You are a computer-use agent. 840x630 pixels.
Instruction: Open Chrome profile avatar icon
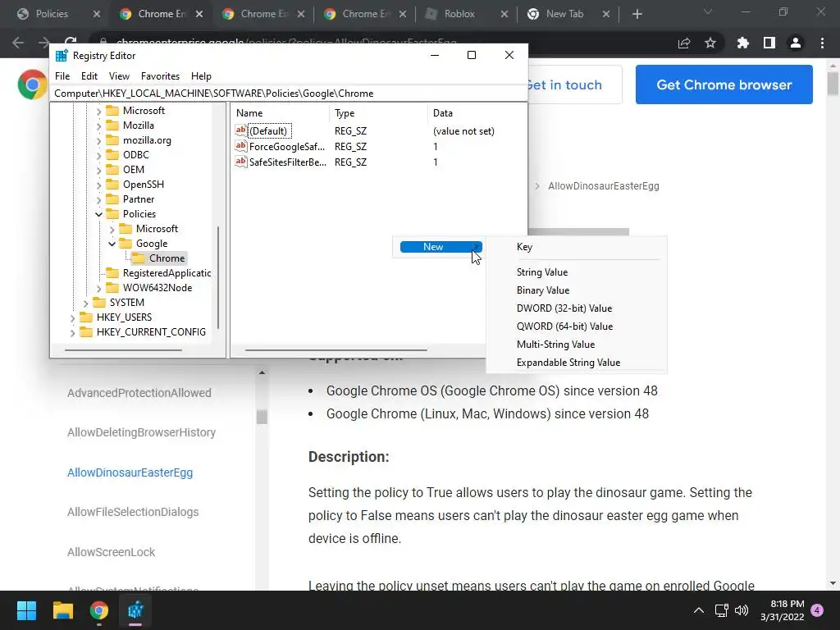click(x=796, y=43)
